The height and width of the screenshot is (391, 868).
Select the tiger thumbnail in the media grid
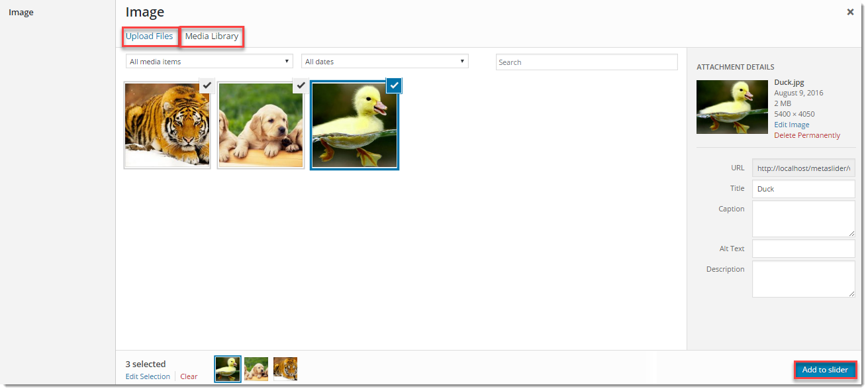(167, 126)
